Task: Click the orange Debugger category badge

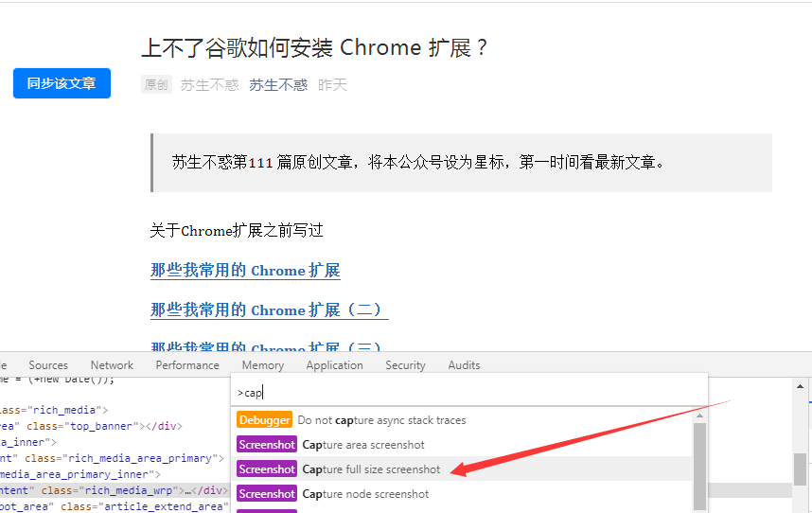Action: [265, 420]
